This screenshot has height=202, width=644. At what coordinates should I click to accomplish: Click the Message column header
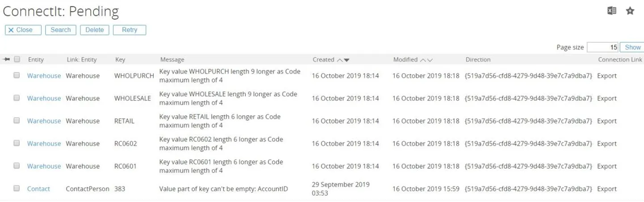(x=172, y=60)
